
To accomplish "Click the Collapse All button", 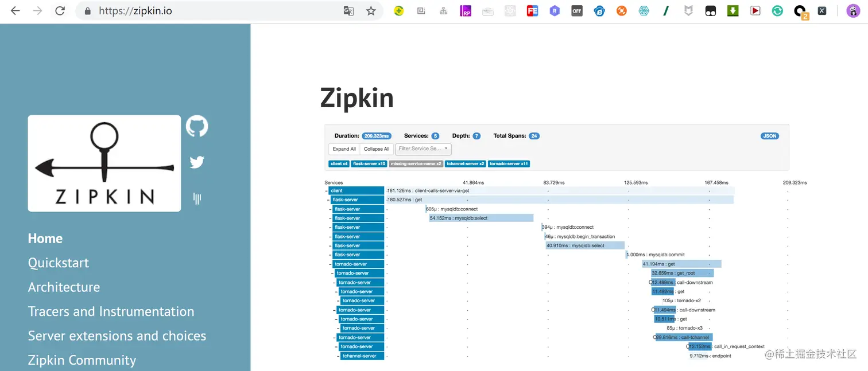I will tap(377, 149).
